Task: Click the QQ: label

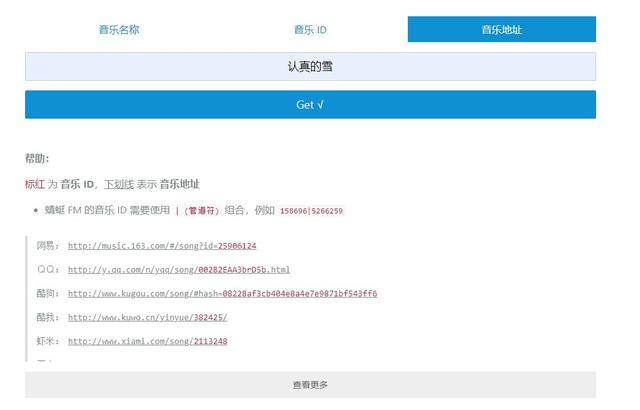Action: coord(48,269)
